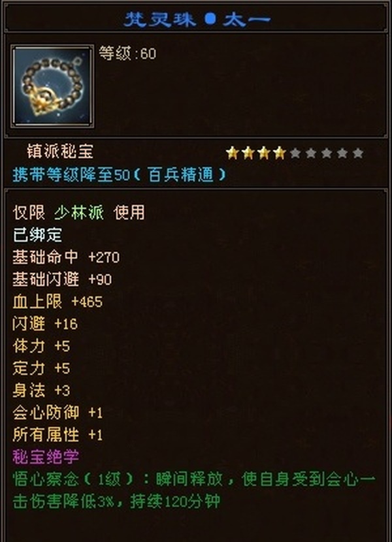Click the 等级:60 level label
Screen dimensions: 392x542
[x=127, y=54]
